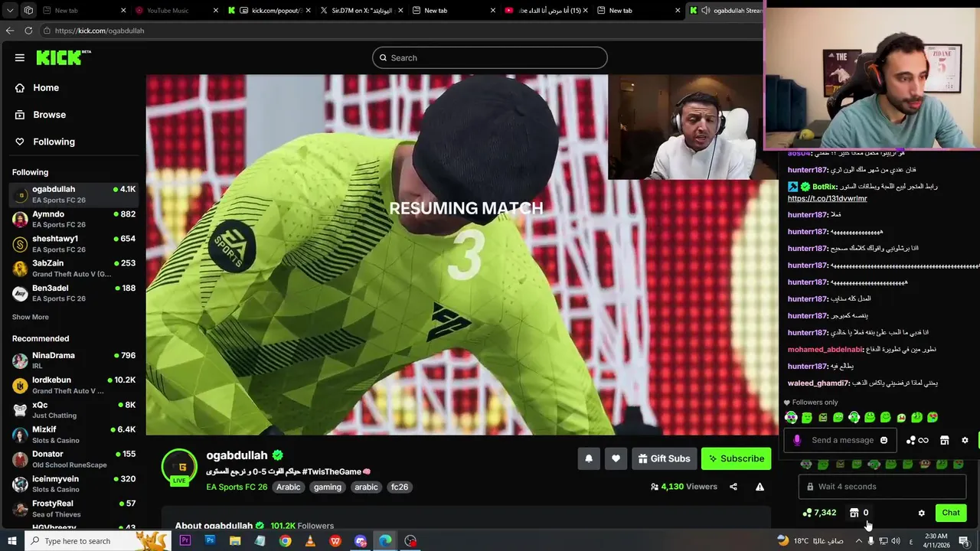Open the emoji picker in chat input

tap(884, 440)
